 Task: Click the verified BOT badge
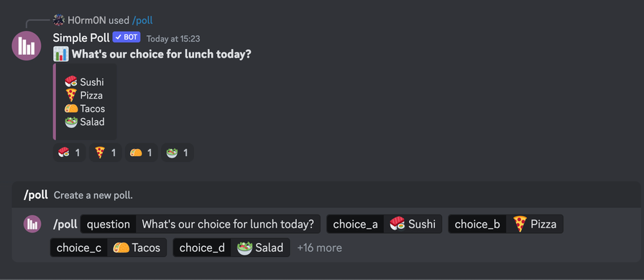click(126, 37)
